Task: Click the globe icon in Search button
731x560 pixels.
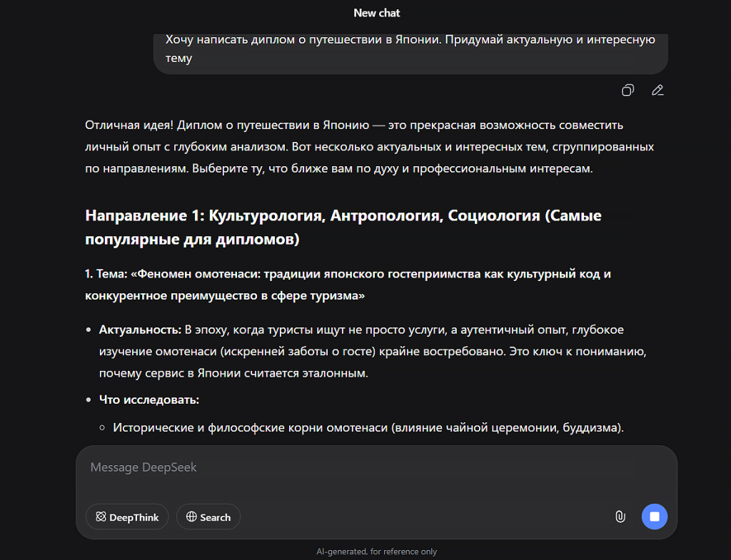Action: coord(191,517)
